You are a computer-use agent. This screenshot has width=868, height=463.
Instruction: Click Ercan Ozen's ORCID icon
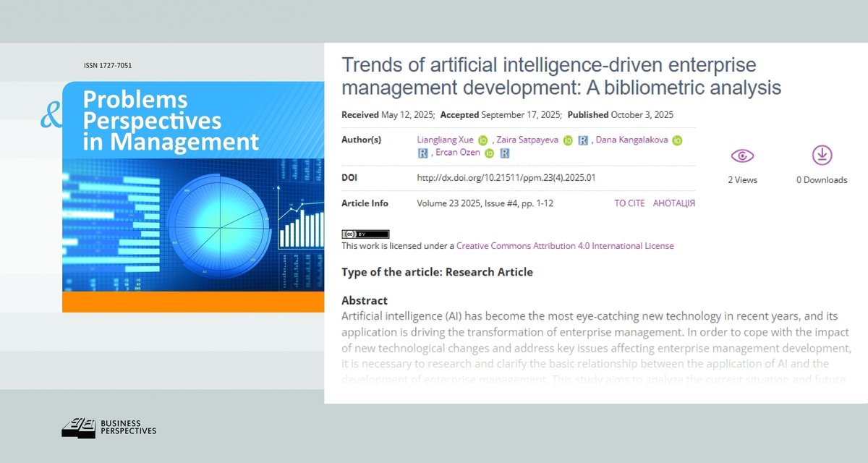point(488,153)
